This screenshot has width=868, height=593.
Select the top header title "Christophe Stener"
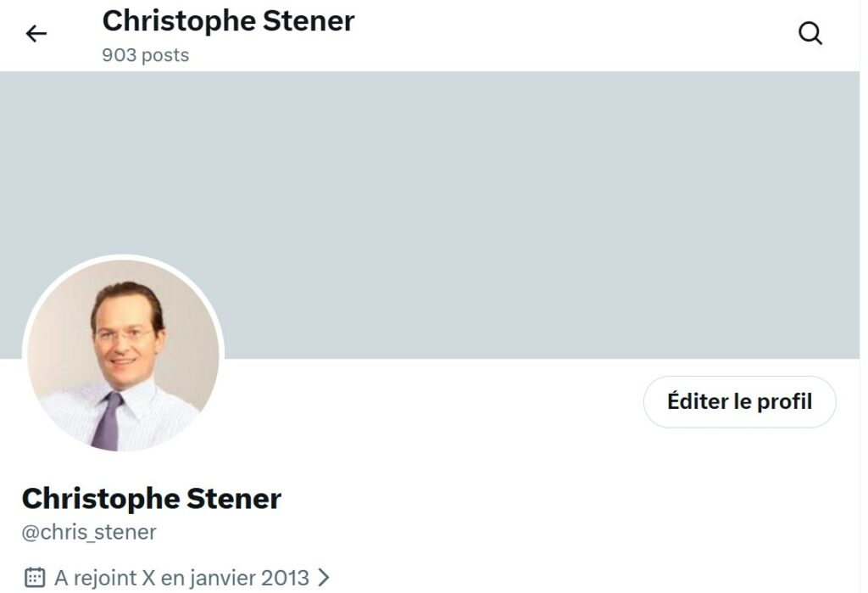[228, 20]
